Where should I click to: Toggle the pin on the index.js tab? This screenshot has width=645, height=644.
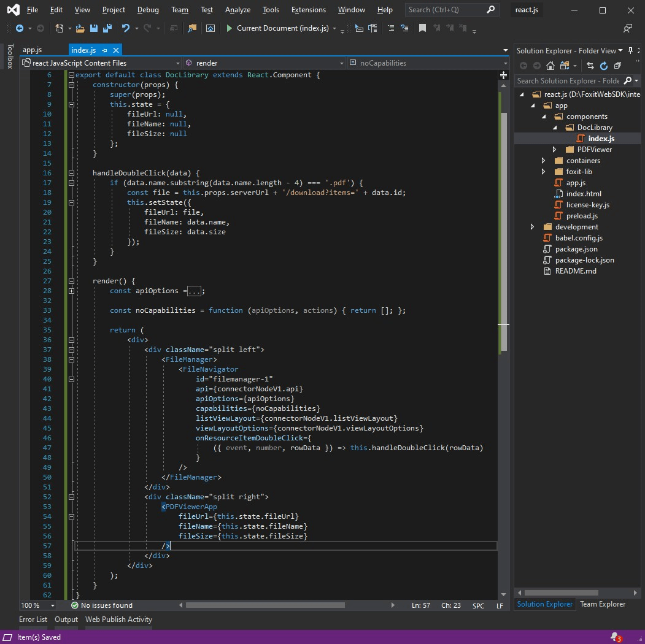coord(104,50)
